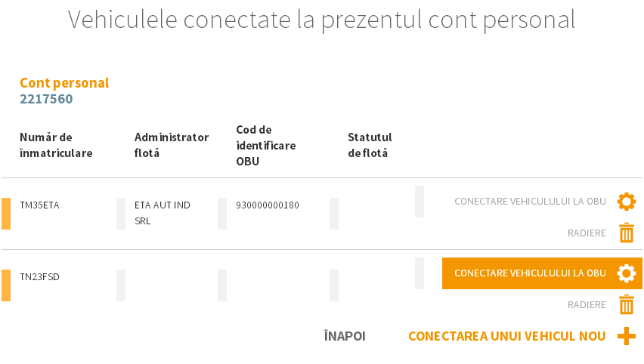This screenshot has width=644, height=364.
Task: Click fleet administrator ETA AUT IND SRL
Action: (163, 213)
